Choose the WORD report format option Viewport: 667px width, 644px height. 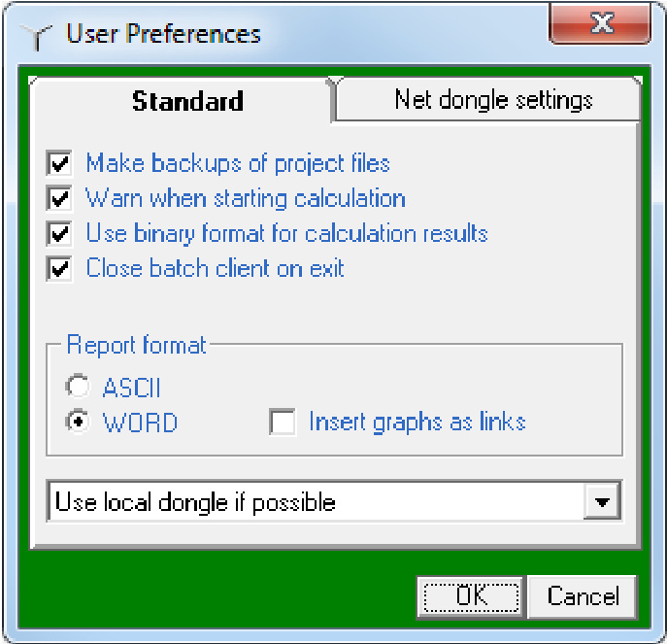[77, 423]
